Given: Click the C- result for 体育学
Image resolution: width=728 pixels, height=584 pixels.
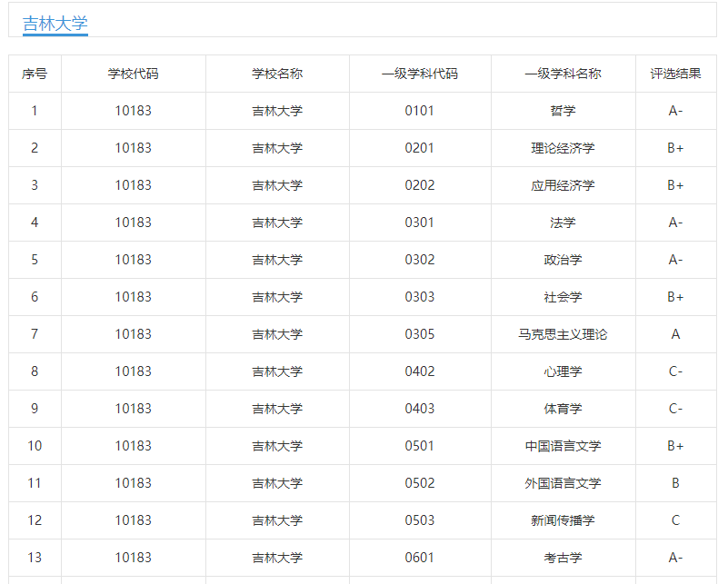Looking at the screenshot, I should coord(675,409).
